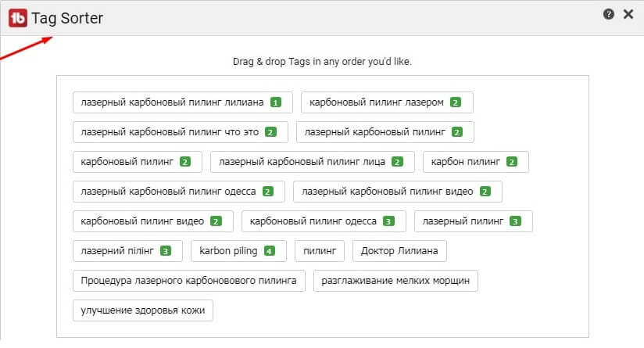Select the 'карбоновый пилинг одесса' tag
This screenshot has width=644, height=348.
pyautogui.click(x=324, y=221)
